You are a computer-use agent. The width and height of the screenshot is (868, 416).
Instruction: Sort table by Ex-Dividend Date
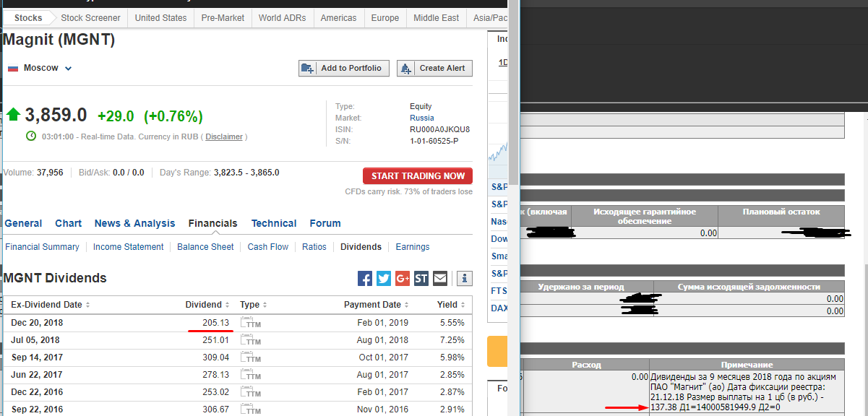pos(51,305)
